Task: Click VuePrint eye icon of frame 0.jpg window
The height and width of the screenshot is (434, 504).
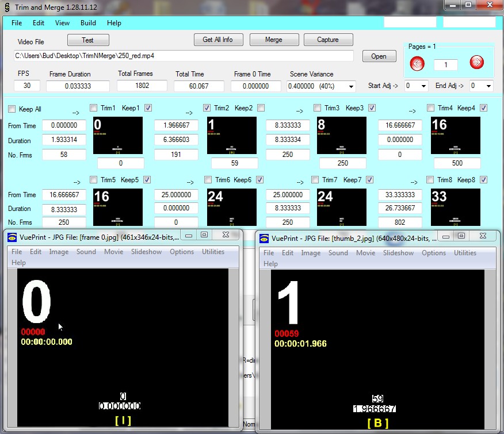Action: click(x=12, y=237)
